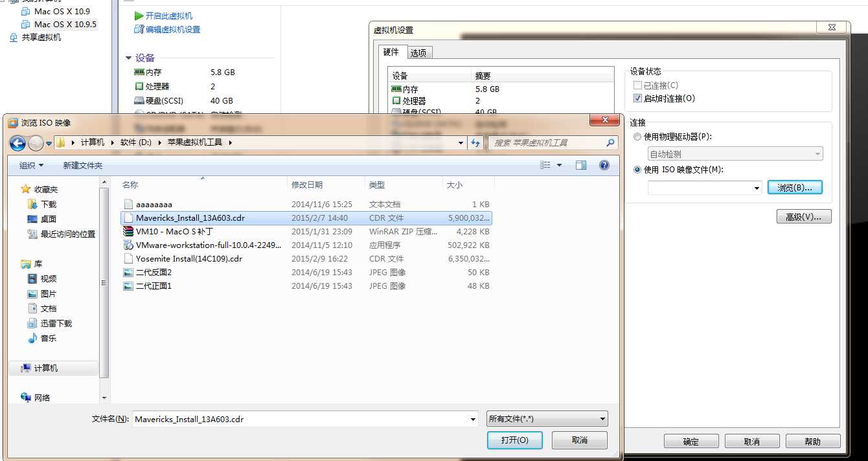Click 新建文件夹 toolbar button
The height and width of the screenshot is (461, 868).
pyautogui.click(x=83, y=165)
